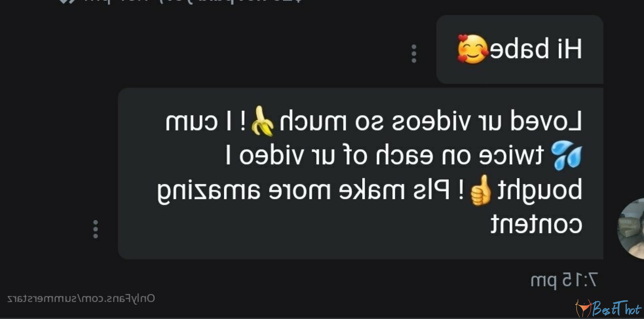The image size is (644, 319).
Task: Open three-dot menu beside Hi babe message
Action: pos(414,54)
